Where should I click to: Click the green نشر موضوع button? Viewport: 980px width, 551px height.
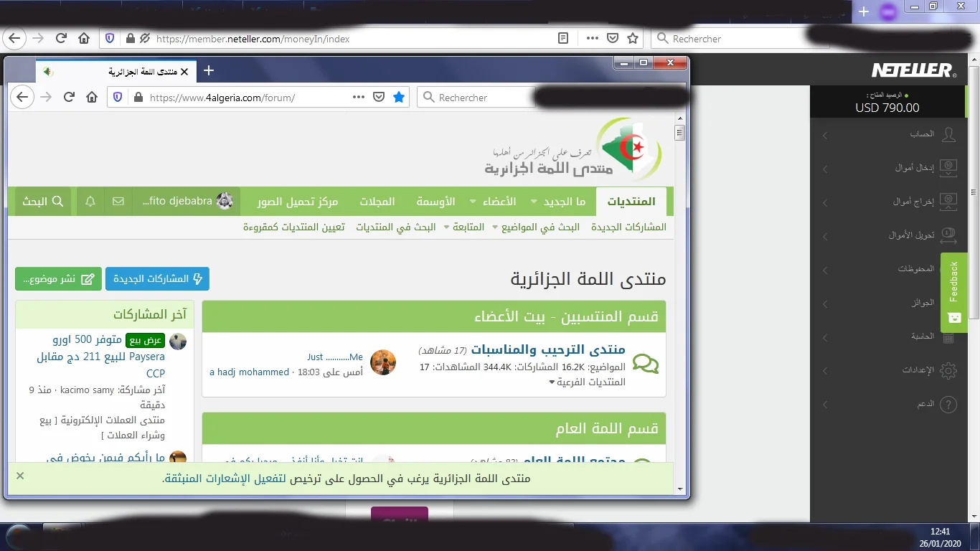tap(58, 279)
